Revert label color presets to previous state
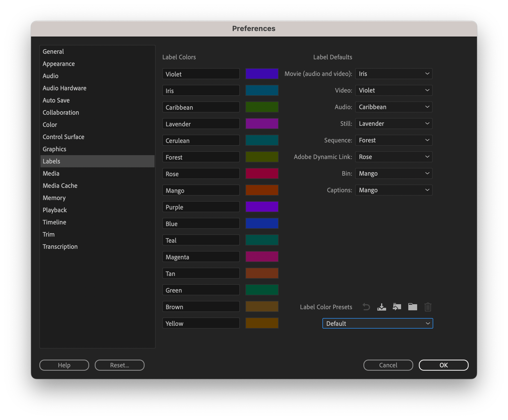Screen dimensions: 508x420 (x=366, y=307)
